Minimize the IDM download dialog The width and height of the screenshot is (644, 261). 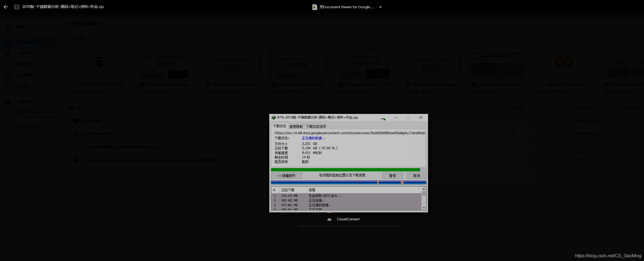396,117
